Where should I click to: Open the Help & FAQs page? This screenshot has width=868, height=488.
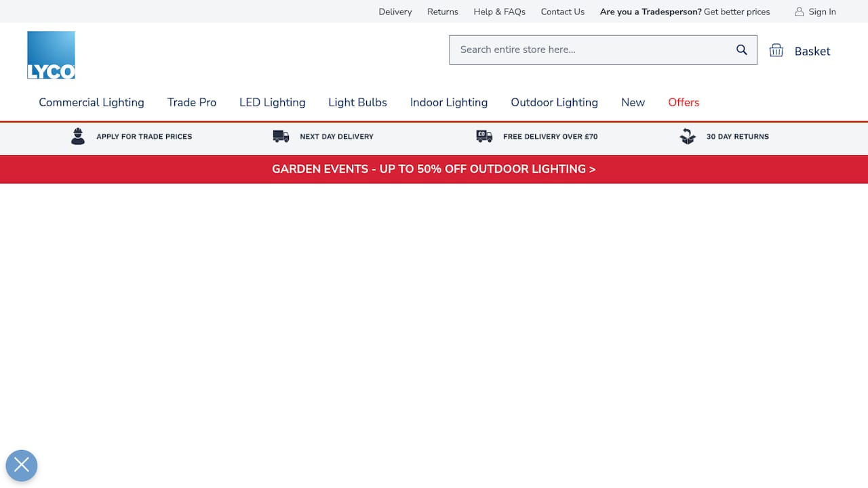pos(499,12)
